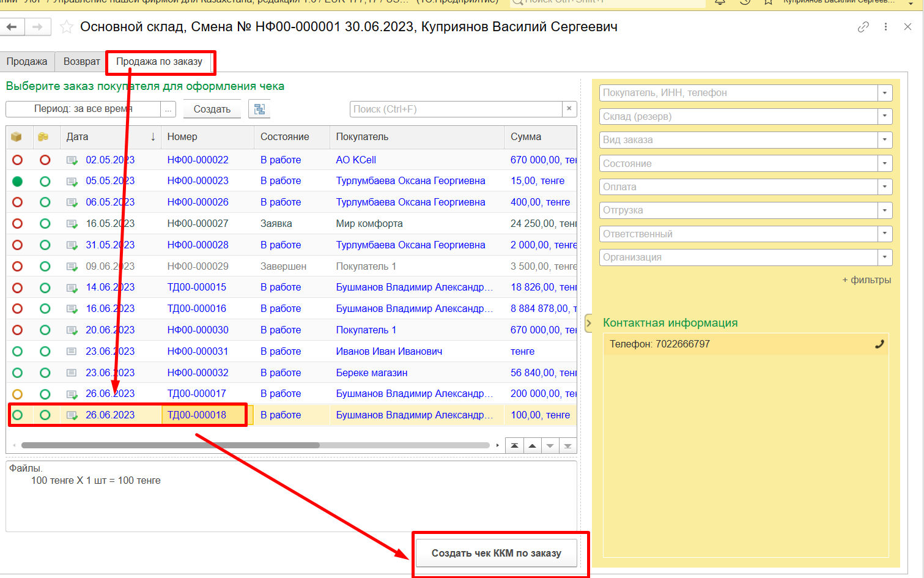Screen dimensions: 924x578
Task: Jump to the first row using list navigation arrow
Action: click(514, 446)
